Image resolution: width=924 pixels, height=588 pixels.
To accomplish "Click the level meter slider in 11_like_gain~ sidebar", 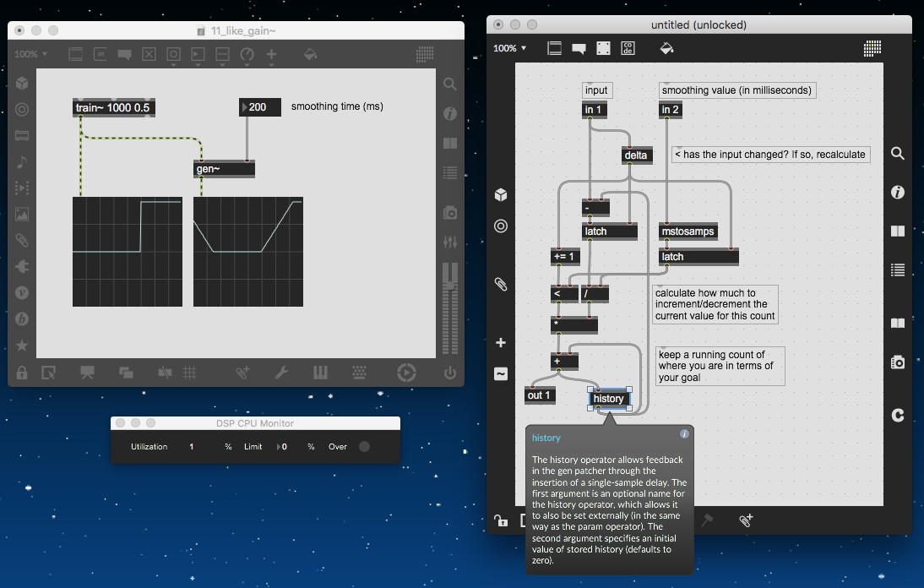I will tap(450, 308).
